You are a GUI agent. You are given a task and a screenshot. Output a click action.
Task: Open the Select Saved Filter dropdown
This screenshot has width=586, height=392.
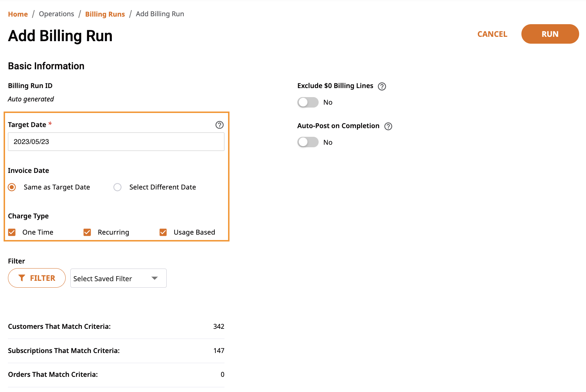point(118,278)
